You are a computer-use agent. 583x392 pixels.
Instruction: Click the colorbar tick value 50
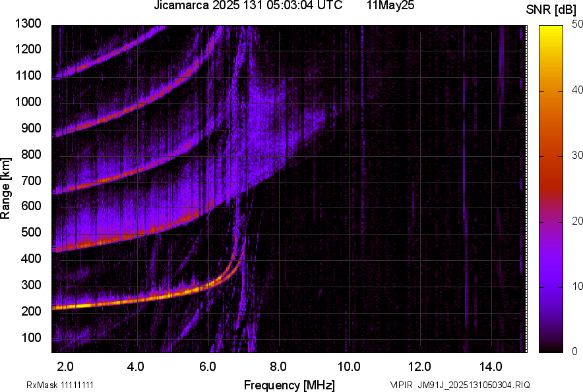coord(577,24)
